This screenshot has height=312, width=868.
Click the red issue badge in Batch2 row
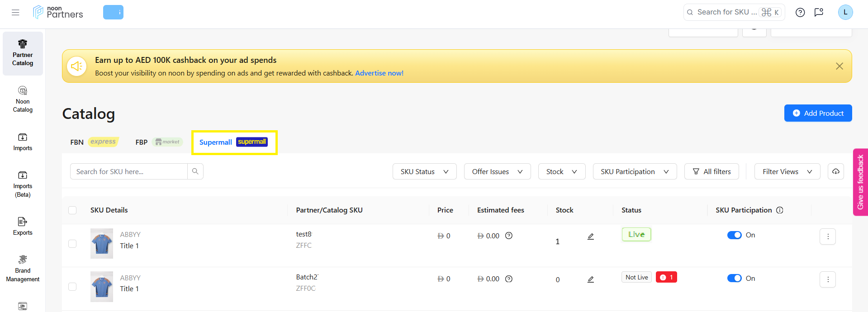[x=666, y=277]
